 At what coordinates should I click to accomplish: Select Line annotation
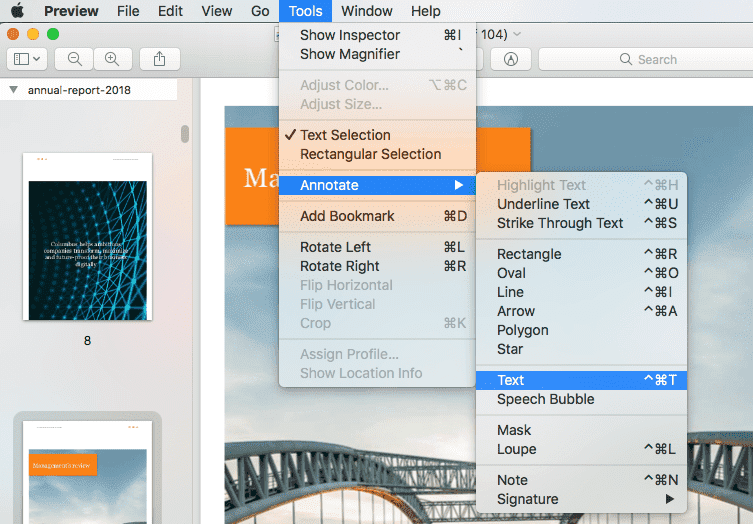(582, 292)
